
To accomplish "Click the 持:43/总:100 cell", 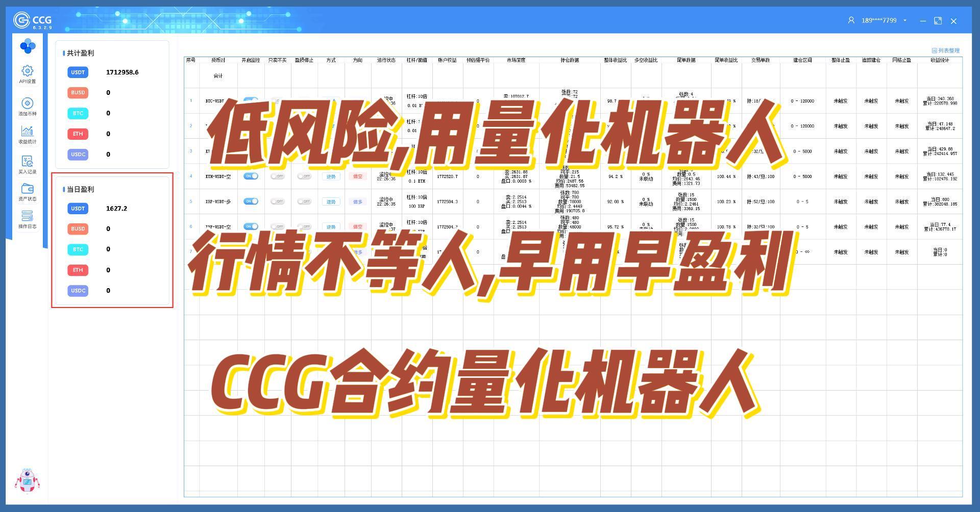I will click(760, 176).
